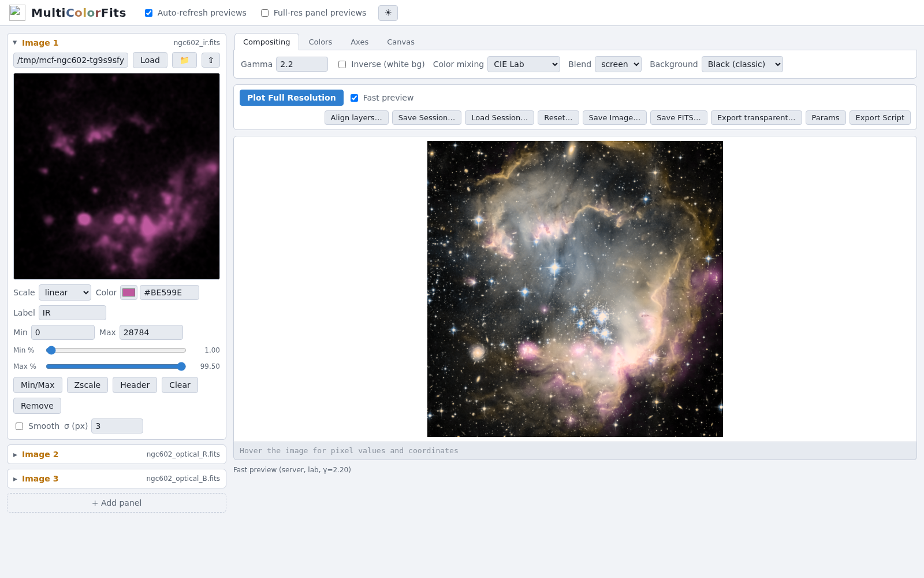Click the Label field containing IR
Image resolution: width=924 pixels, height=578 pixels.
[72, 313]
